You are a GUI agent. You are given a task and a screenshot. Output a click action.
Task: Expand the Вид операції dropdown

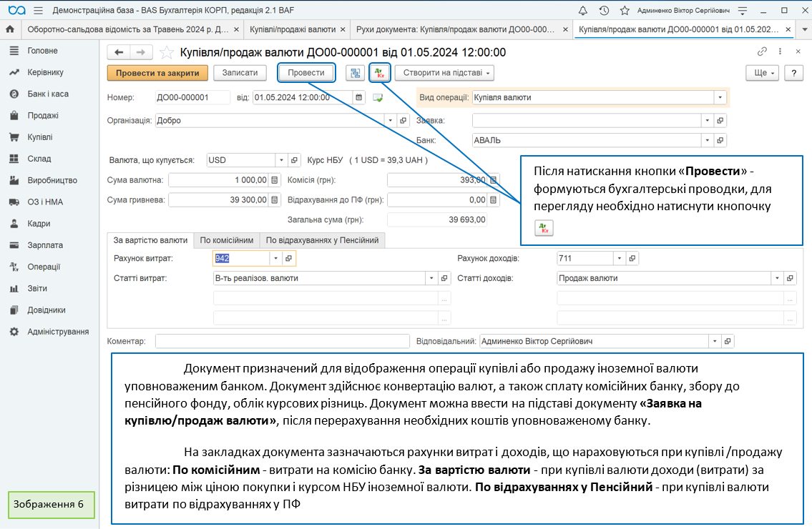pyautogui.click(x=720, y=98)
